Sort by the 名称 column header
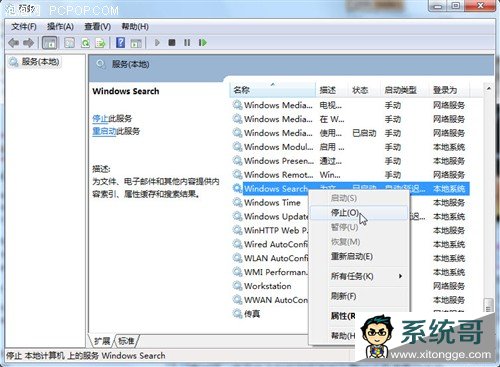The image size is (500, 367). coord(272,90)
